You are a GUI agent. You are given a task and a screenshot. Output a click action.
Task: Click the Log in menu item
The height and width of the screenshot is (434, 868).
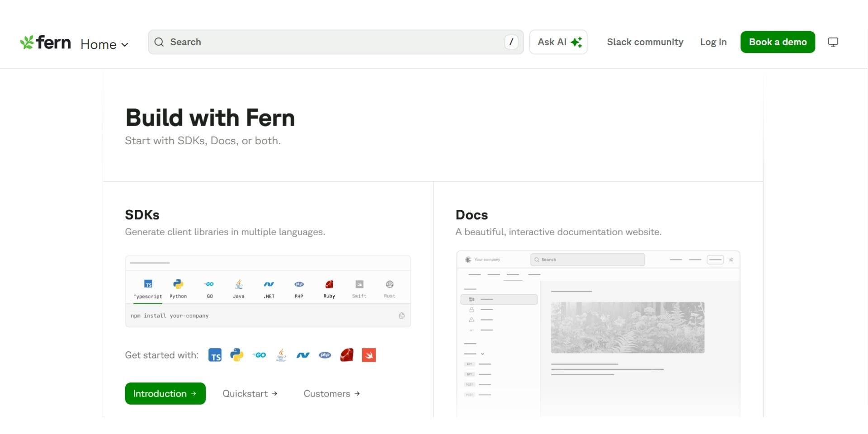713,42
